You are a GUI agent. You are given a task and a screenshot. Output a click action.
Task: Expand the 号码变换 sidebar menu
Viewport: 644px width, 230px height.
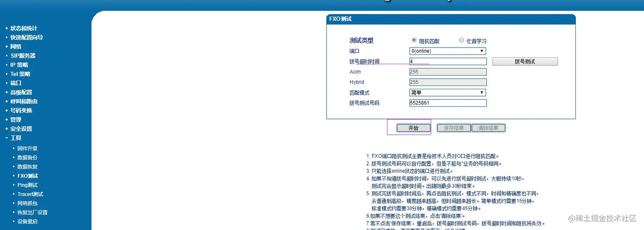pos(21,111)
